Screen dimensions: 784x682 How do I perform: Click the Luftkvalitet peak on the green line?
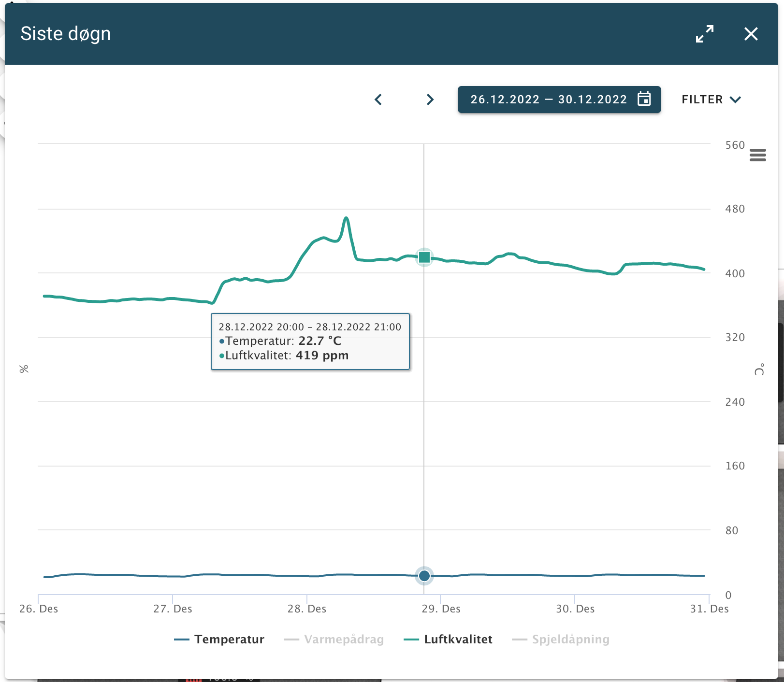346,218
